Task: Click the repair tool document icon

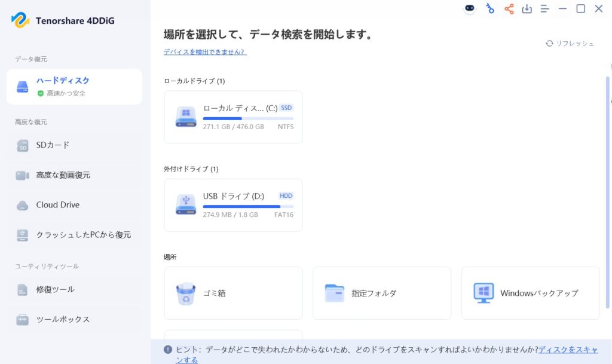Action: click(22, 290)
